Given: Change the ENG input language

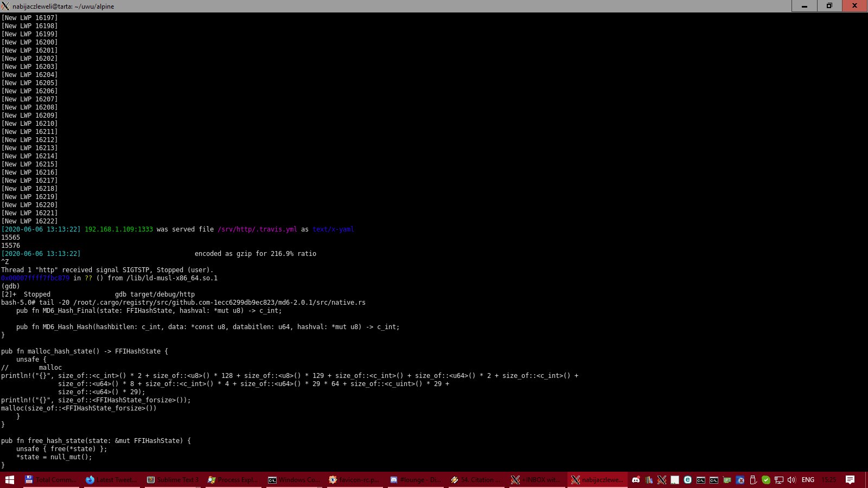Looking at the screenshot, I should 808,480.
